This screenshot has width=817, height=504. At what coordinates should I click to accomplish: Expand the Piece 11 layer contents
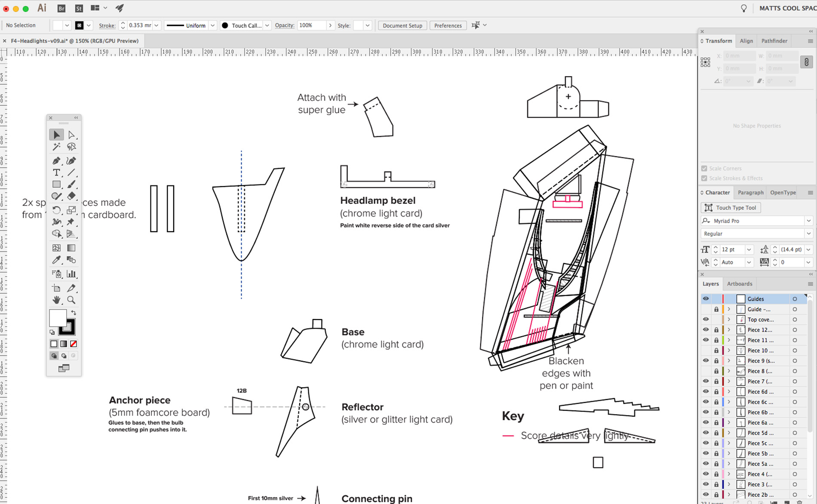tap(729, 340)
